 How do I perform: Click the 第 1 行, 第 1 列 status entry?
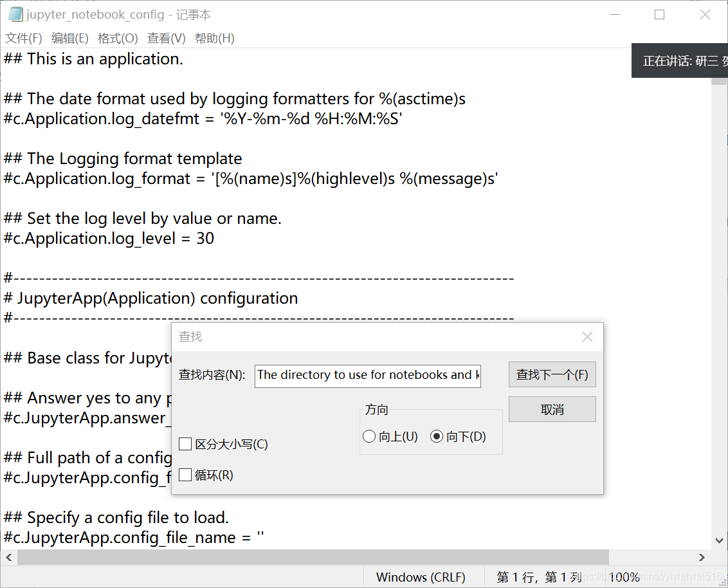(539, 577)
